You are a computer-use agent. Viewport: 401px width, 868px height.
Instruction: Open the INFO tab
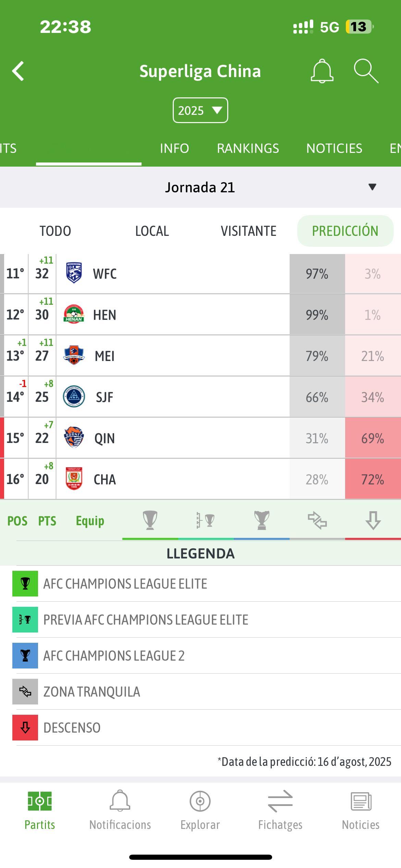pos(174,148)
